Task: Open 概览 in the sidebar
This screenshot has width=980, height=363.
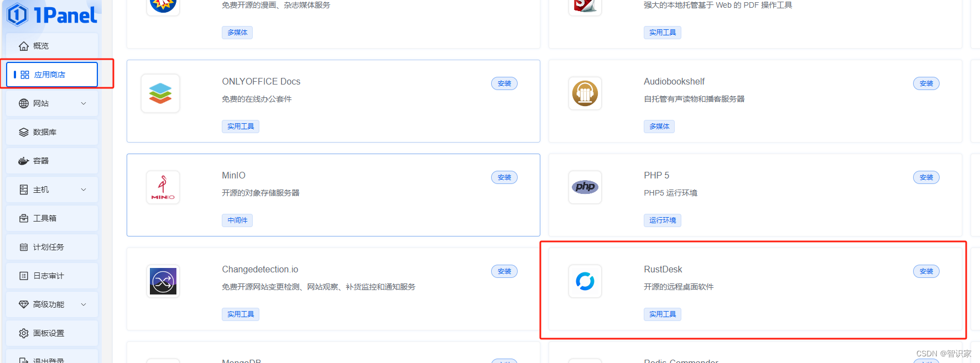Action: 52,46
